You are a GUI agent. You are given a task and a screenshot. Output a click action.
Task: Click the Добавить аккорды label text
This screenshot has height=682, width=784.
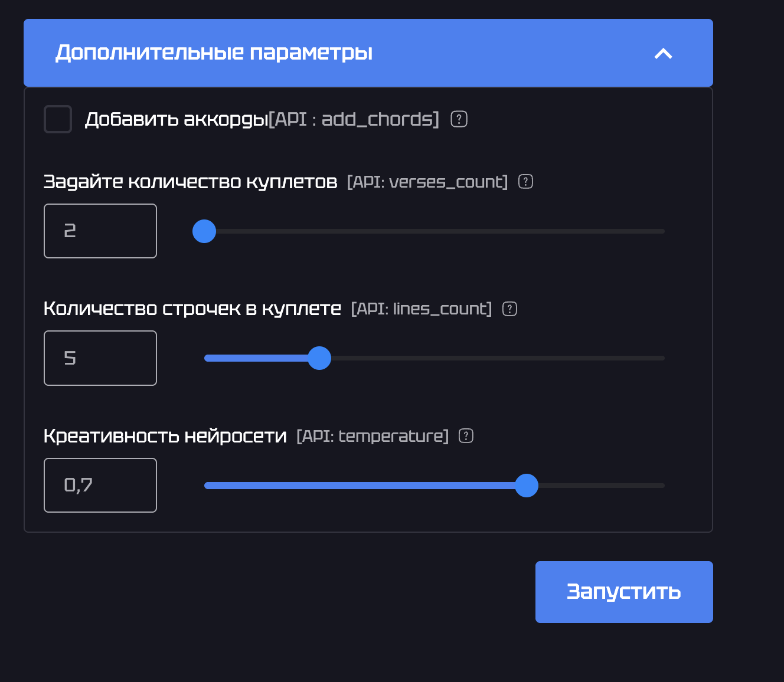tap(177, 119)
